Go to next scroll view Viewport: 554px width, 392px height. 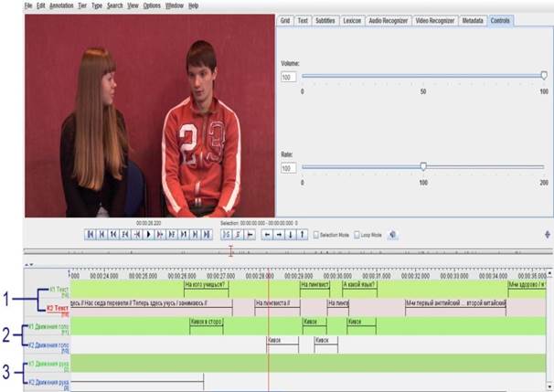point(196,235)
